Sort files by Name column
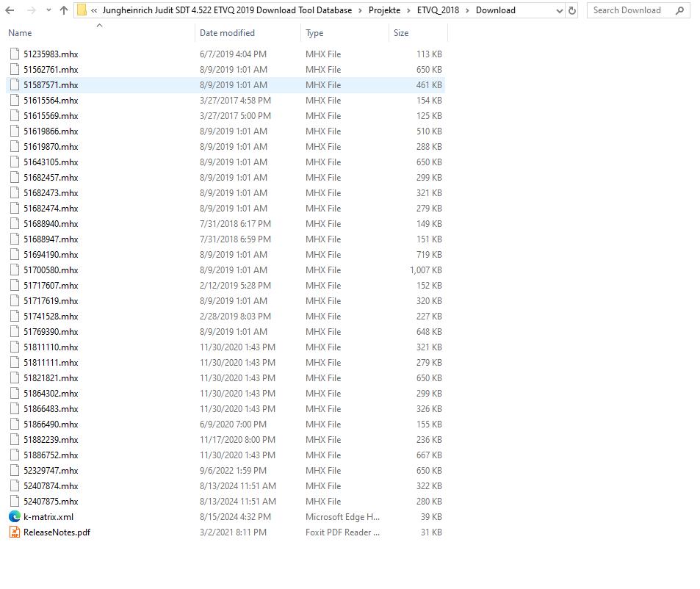This screenshot has height=589, width=700. (x=20, y=33)
